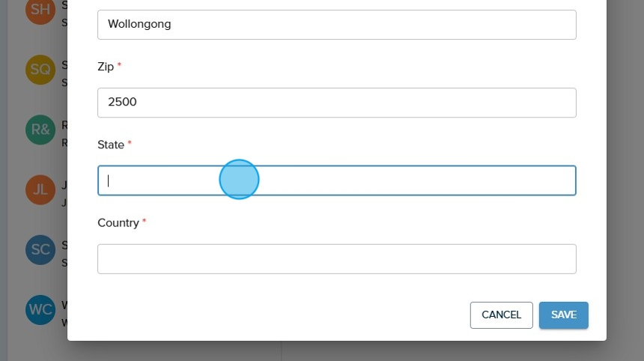Click the red asterisk next to Country
644x361 pixels.
[x=145, y=222]
